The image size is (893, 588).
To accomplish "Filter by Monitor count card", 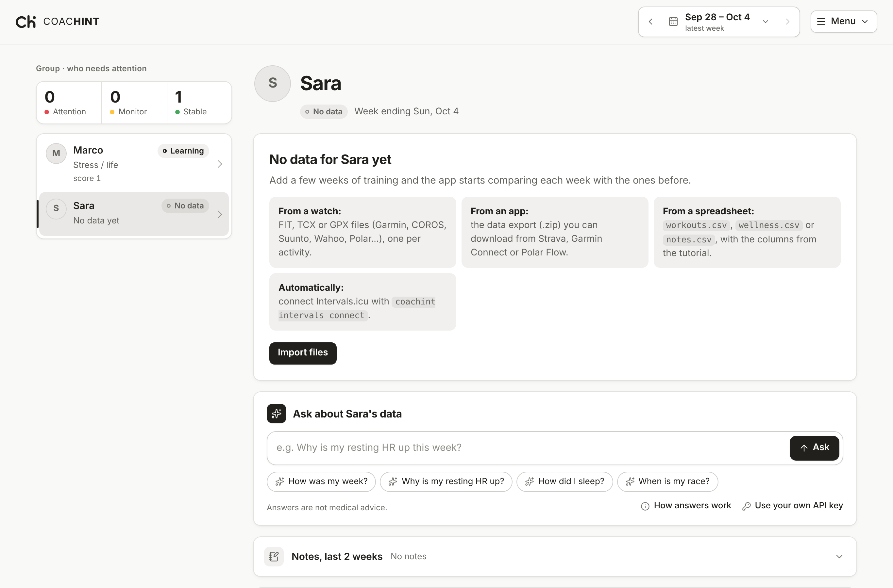I will pyautogui.click(x=134, y=102).
